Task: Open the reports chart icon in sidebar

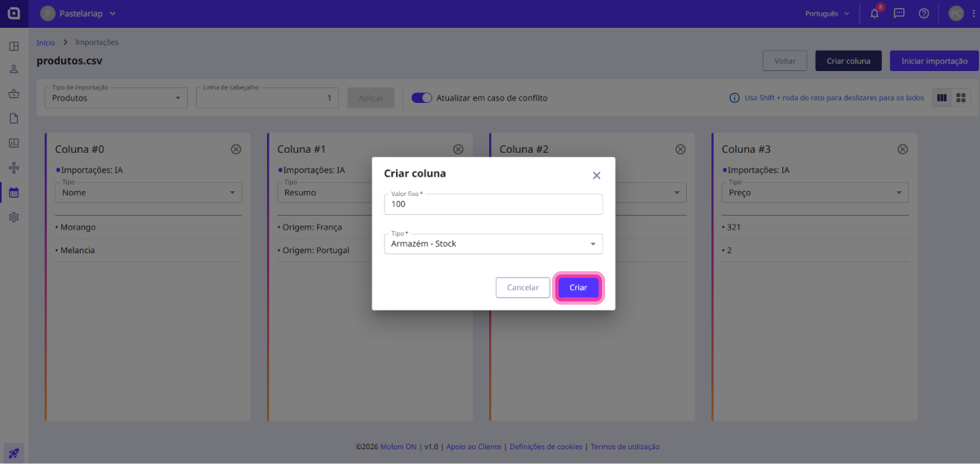Action: [14, 143]
